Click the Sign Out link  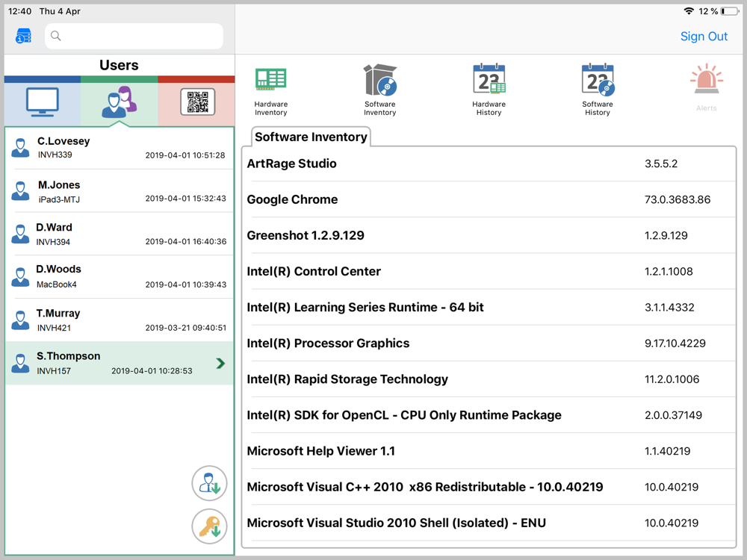pos(704,37)
